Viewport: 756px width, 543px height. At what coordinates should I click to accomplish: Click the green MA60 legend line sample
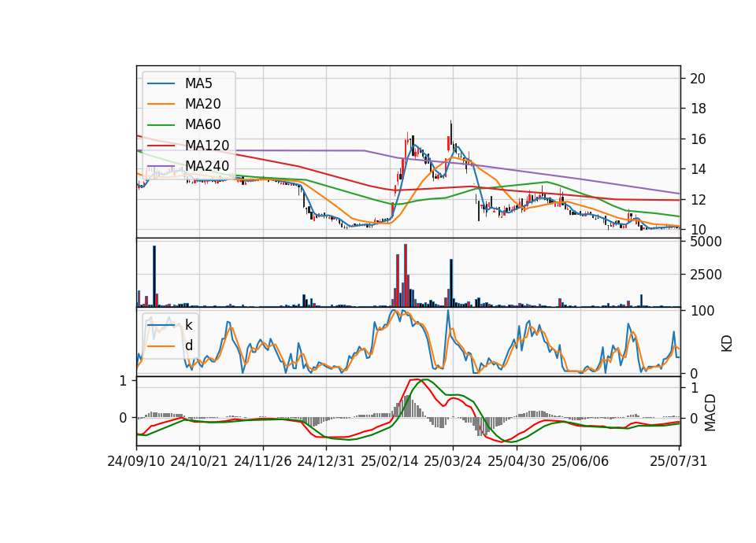pyautogui.click(x=161, y=125)
